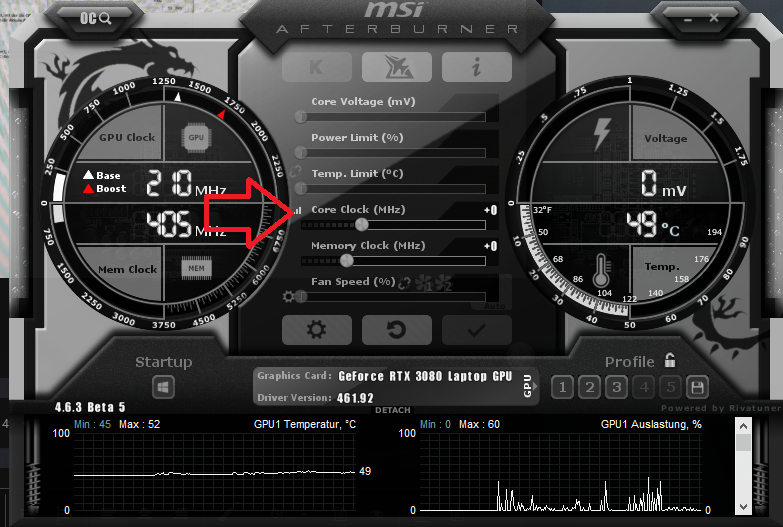783x527 pixels.
Task: Select profile slot 1
Action: click(562, 387)
